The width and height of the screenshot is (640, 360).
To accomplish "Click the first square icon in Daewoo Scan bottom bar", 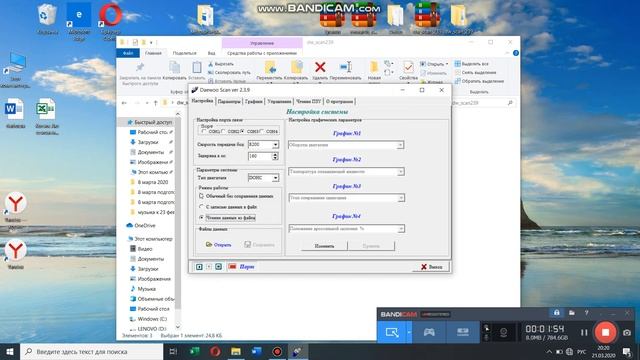I will [x=199, y=267].
